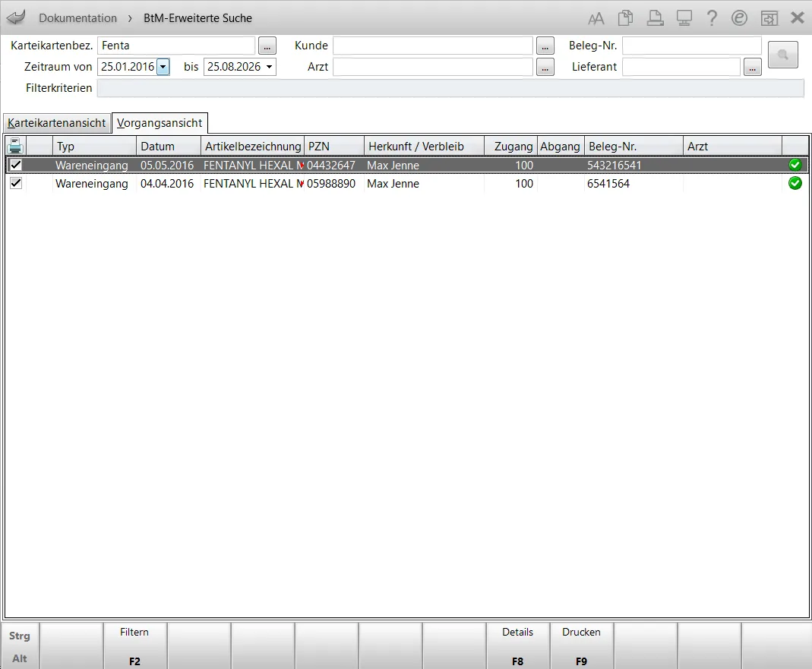Sort by Datum column header
Viewport: 812px width, 669px height.
(x=169, y=146)
